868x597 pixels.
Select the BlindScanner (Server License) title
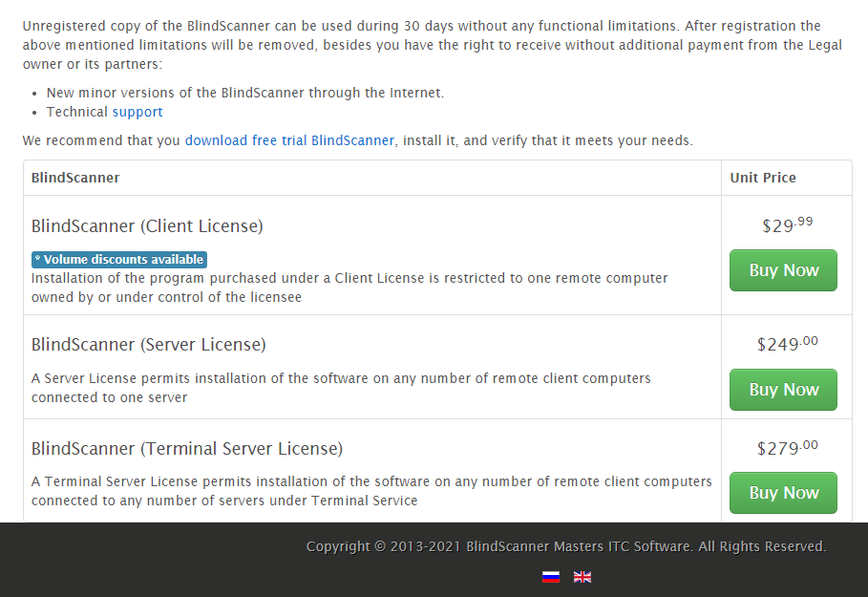[x=148, y=345]
